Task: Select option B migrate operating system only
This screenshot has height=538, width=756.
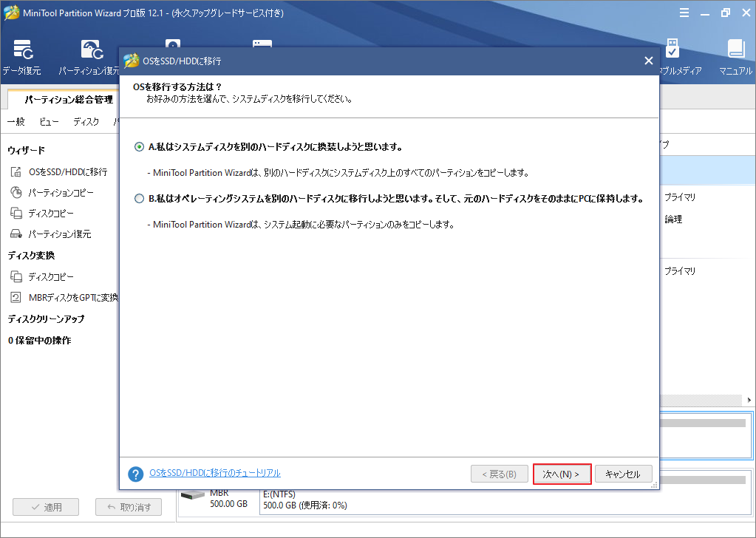Action: [x=140, y=199]
